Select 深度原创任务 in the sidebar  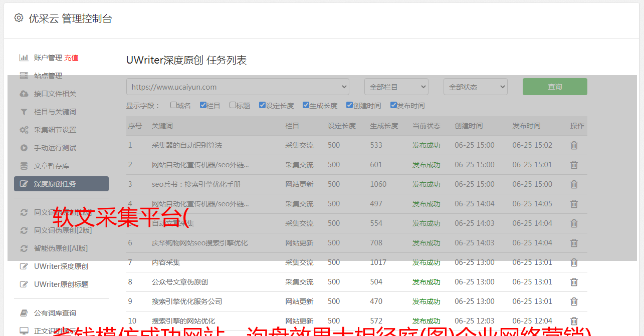(61, 184)
